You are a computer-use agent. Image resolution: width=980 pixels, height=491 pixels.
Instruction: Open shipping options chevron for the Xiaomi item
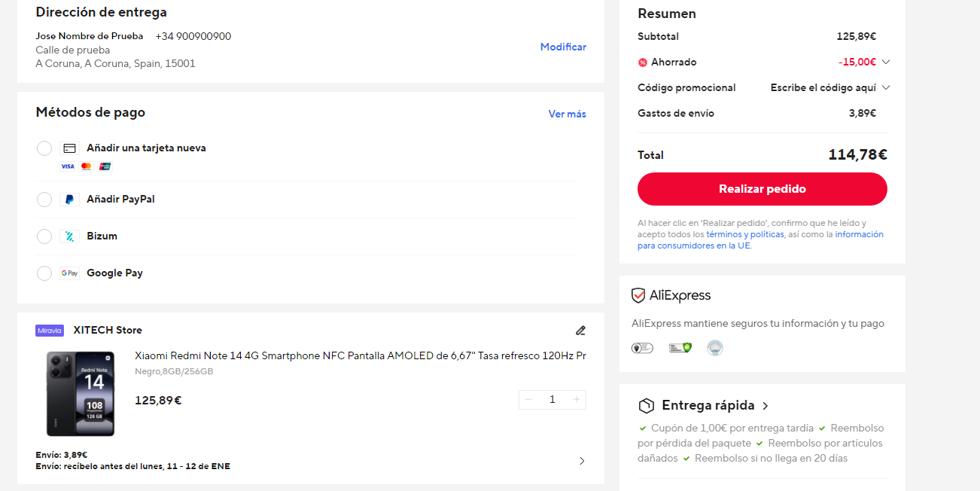pos(582,461)
